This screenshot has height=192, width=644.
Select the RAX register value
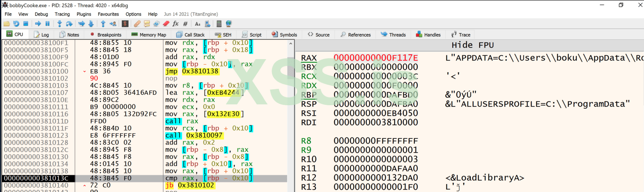pyautogui.click(x=376, y=57)
